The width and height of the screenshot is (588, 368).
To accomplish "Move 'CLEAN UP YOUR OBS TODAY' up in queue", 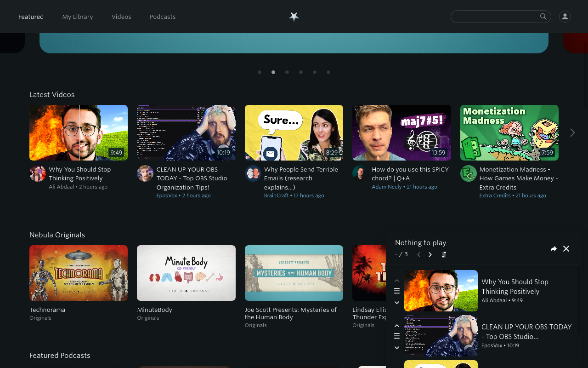I will (x=397, y=326).
